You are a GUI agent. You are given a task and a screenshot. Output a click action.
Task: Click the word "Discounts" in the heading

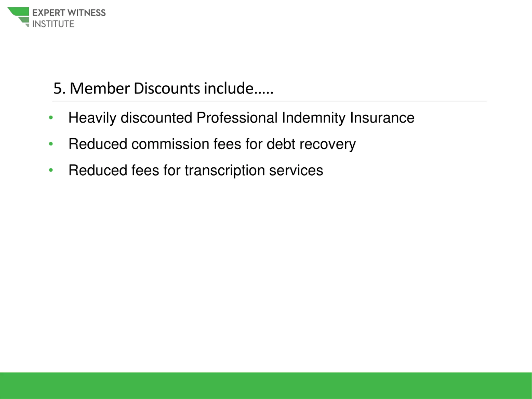click(167, 88)
